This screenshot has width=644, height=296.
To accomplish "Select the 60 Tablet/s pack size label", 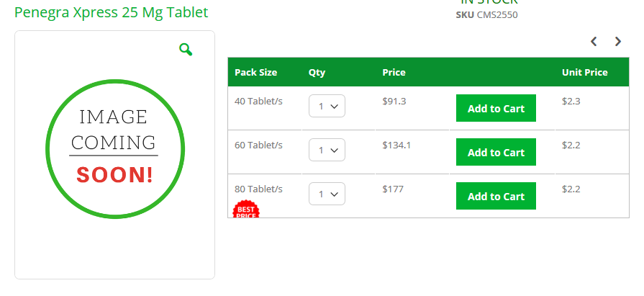I will [258, 145].
